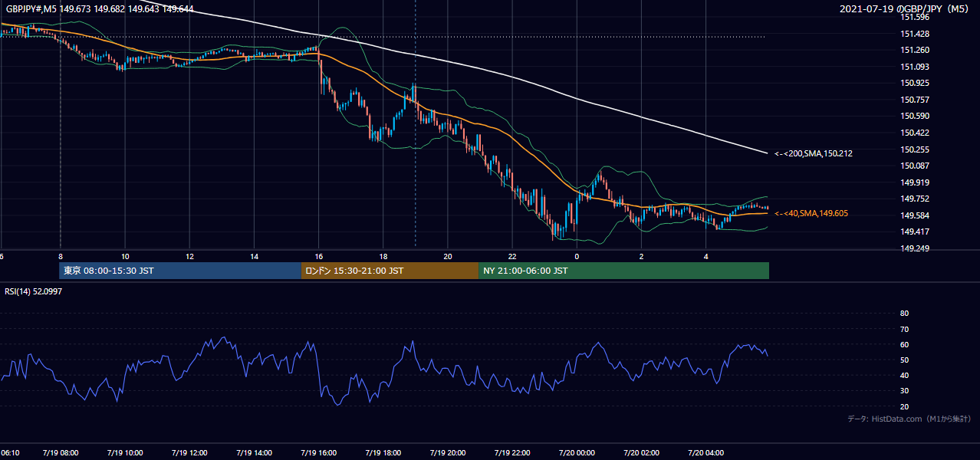Click price level 151.093 on axis
The height and width of the screenshot is (460, 980).
click(x=914, y=67)
